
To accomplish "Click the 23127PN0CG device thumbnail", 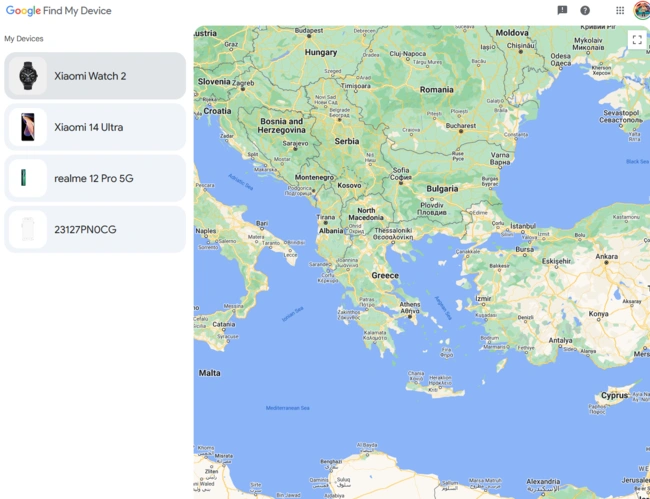I will click(x=28, y=229).
